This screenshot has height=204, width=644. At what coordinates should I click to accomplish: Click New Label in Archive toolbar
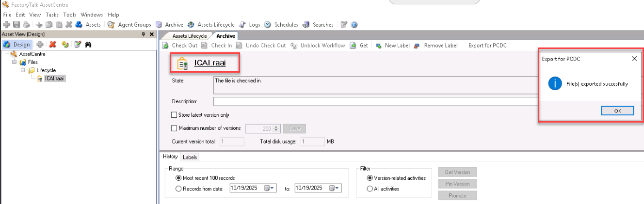(x=392, y=46)
